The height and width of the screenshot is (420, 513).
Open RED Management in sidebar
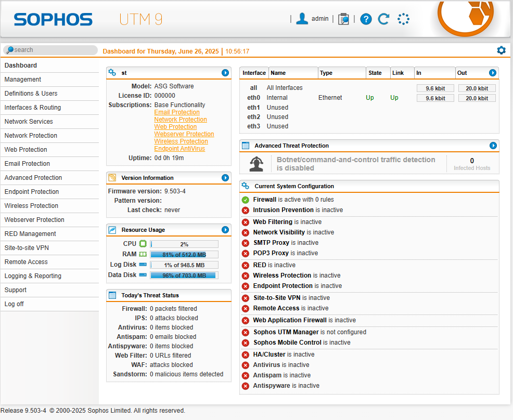[x=50, y=234]
